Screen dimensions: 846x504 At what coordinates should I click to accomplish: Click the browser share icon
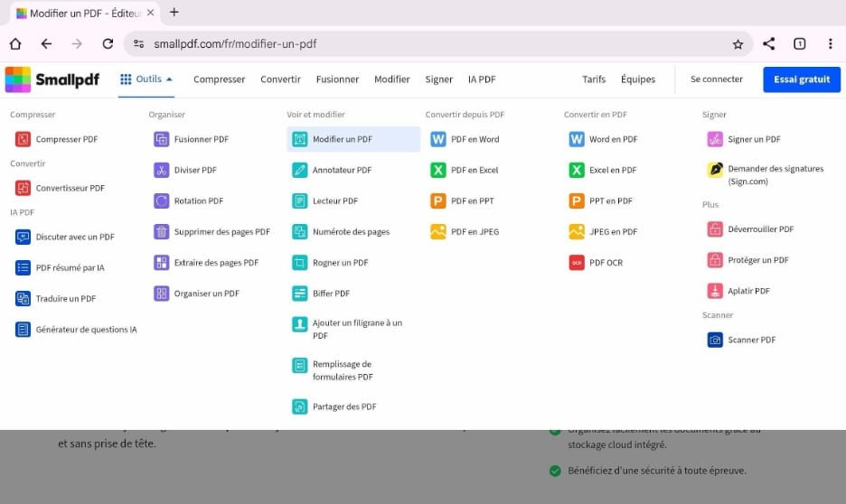[769, 43]
